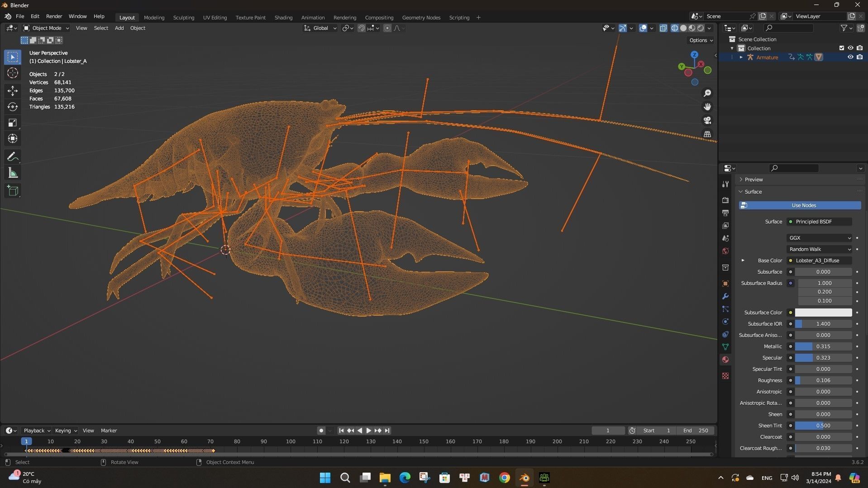The image size is (868, 488).
Task: Toggle Use Nodes button
Action: click(x=800, y=205)
